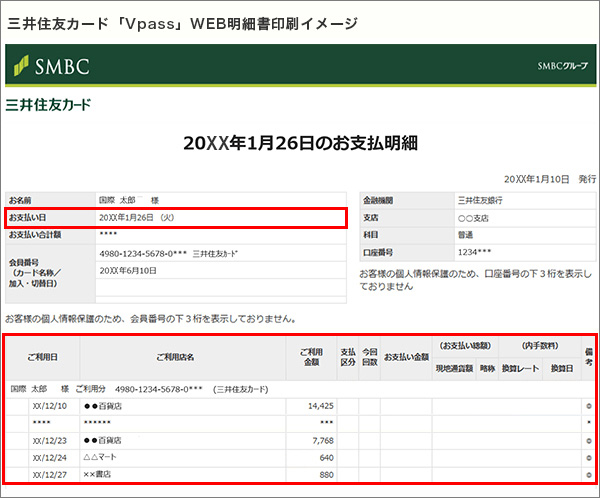The image size is (600, 498).
Task: Click the bank name 三井住友銀行
Action: (480, 200)
